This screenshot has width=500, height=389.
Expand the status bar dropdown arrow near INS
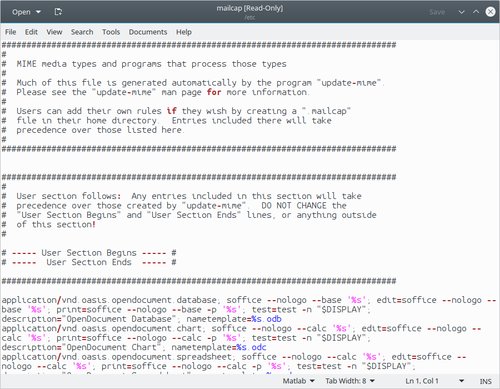click(x=462, y=381)
